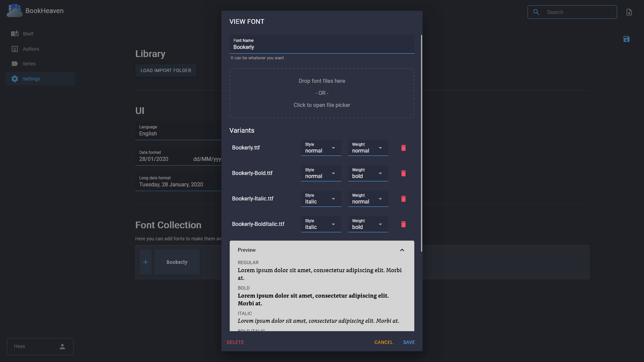
Task: Open the user profile icon next to Heas
Action: 62,347
